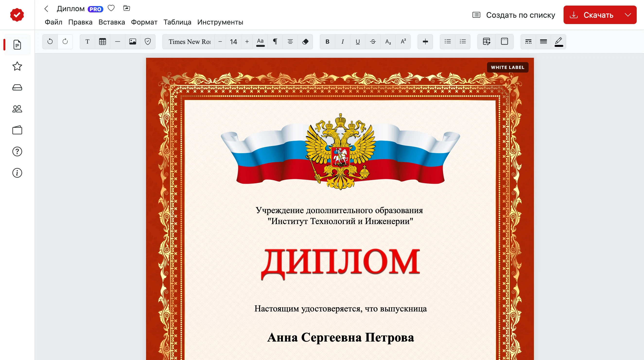Image resolution: width=644 pixels, height=360 pixels.
Task: Open the Файл menu
Action: coord(53,22)
